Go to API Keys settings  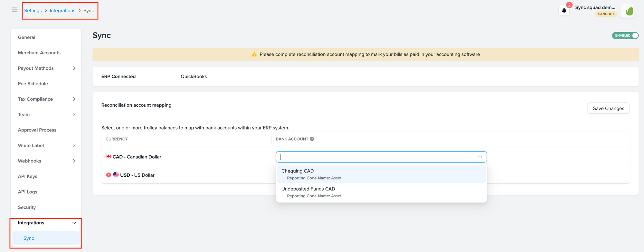pyautogui.click(x=28, y=176)
